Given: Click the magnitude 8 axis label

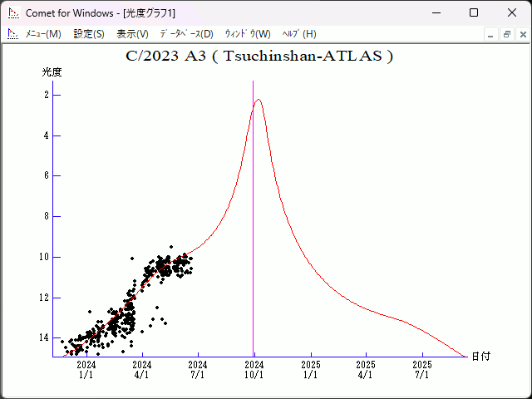Looking at the screenshot, I should coord(47,216).
